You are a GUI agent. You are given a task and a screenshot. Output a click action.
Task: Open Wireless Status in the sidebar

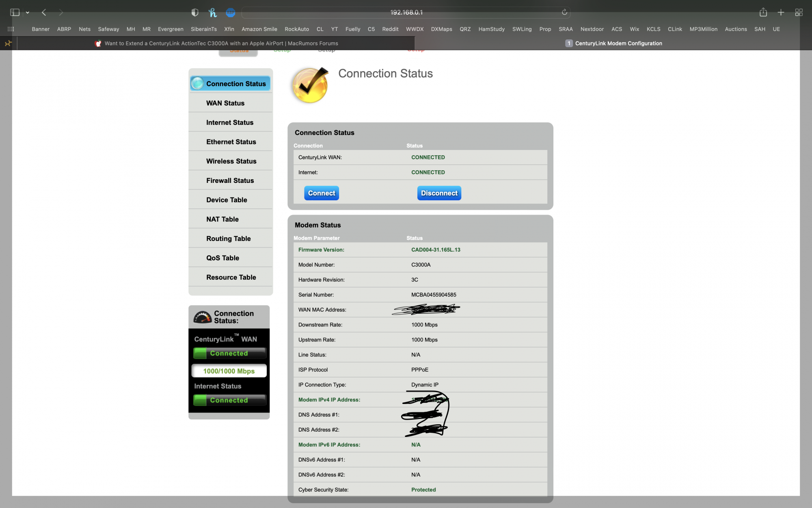pos(231,161)
